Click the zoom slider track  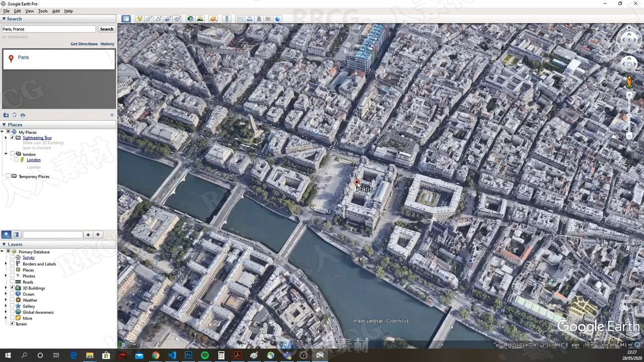629,116
